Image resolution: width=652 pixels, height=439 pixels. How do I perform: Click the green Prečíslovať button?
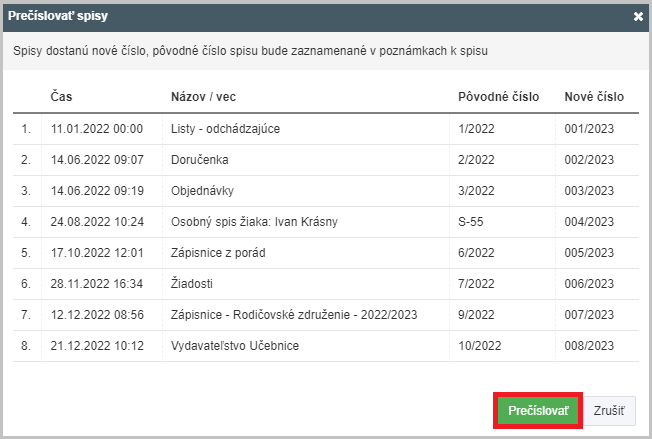pos(538,411)
